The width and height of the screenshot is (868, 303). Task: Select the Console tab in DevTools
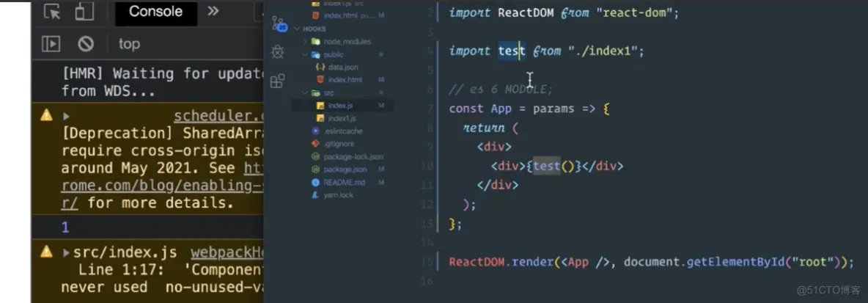(x=155, y=12)
